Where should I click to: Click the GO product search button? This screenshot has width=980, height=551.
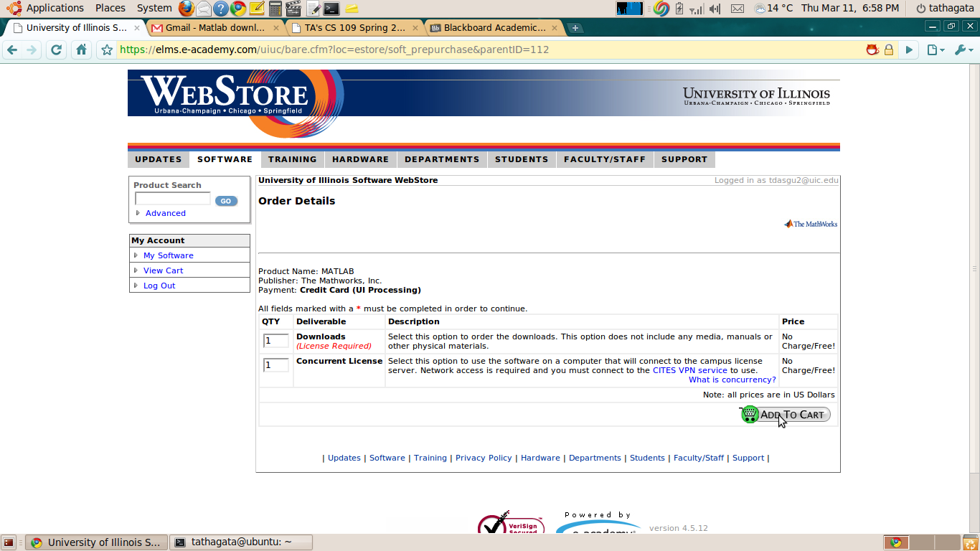226,201
